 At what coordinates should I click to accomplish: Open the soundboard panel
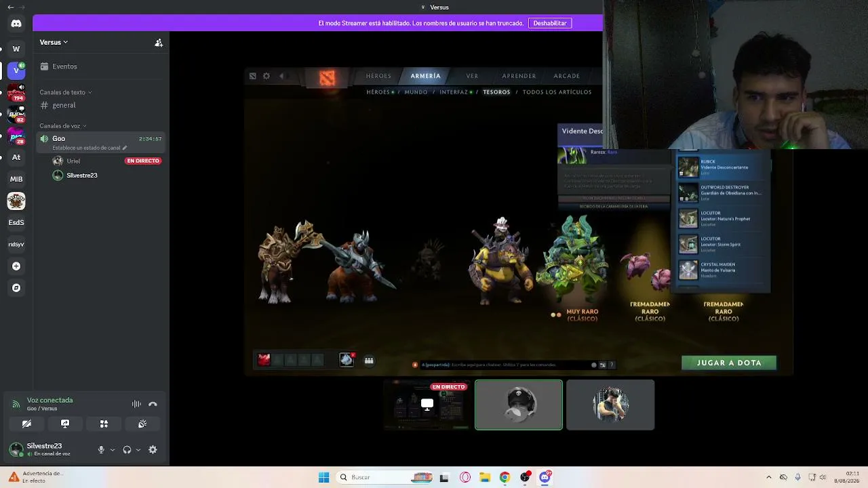pyautogui.click(x=142, y=424)
